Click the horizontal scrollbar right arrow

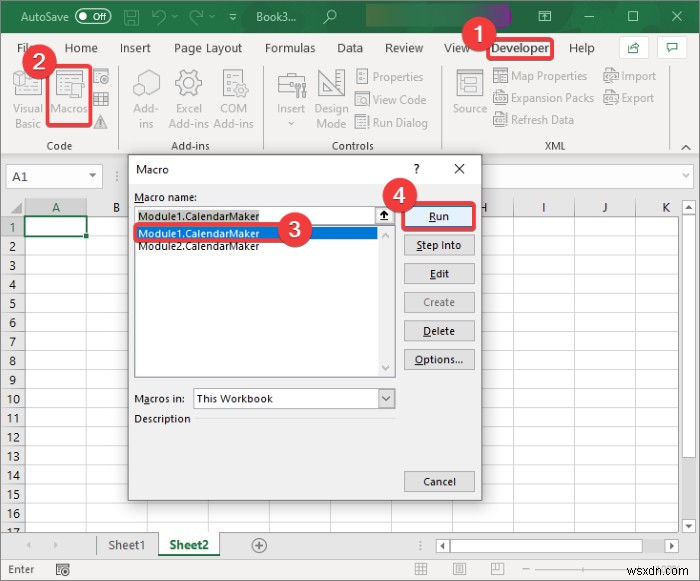(x=671, y=545)
